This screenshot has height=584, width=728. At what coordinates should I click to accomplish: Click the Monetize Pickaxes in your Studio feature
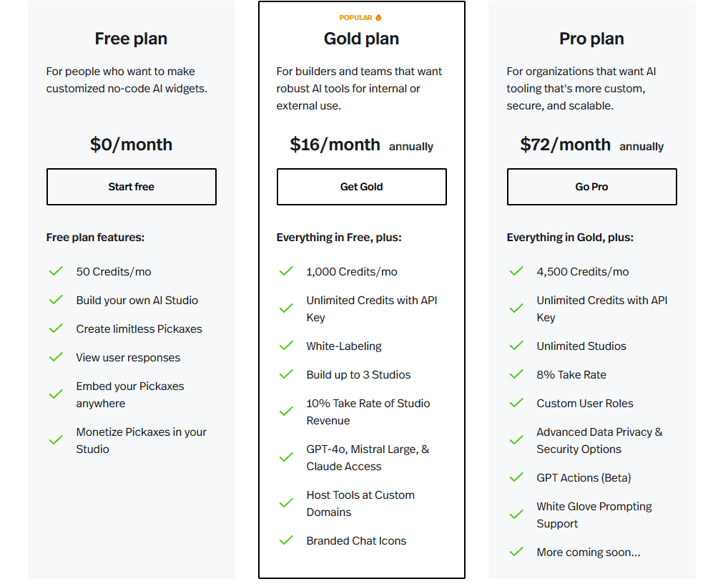coord(141,440)
